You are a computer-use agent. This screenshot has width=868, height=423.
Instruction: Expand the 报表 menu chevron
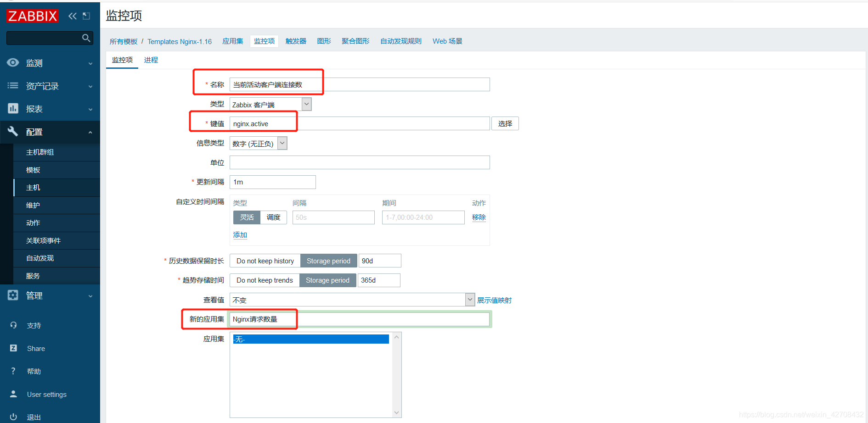[90, 109]
